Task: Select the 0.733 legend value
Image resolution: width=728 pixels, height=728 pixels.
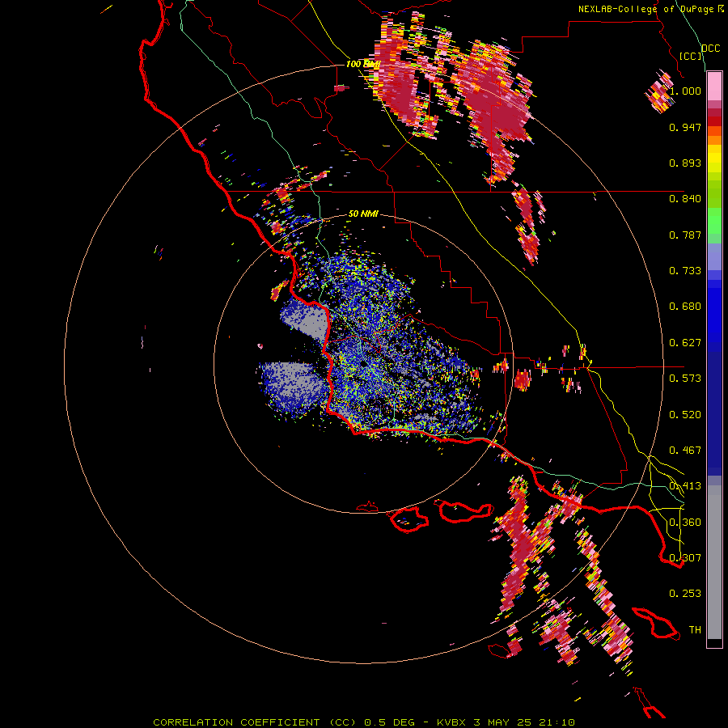Action: point(685,271)
